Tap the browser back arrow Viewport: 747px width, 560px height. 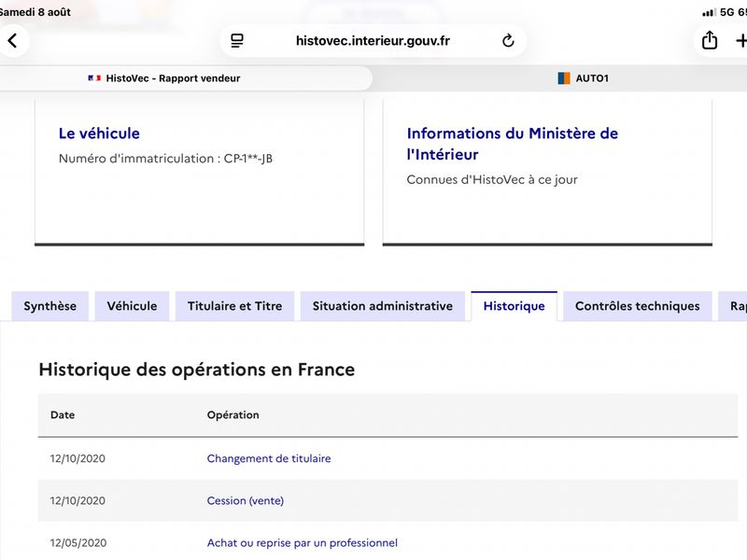click(x=13, y=41)
